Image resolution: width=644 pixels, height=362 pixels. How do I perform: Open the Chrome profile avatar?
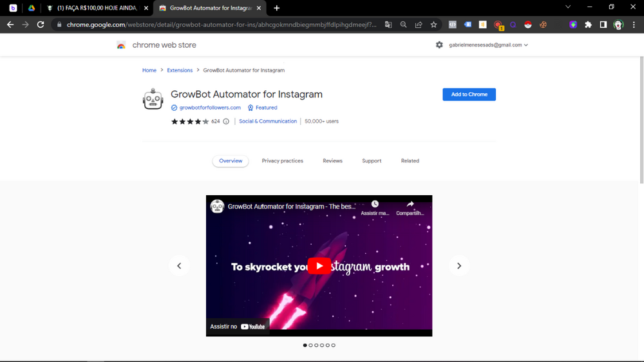click(x=618, y=24)
